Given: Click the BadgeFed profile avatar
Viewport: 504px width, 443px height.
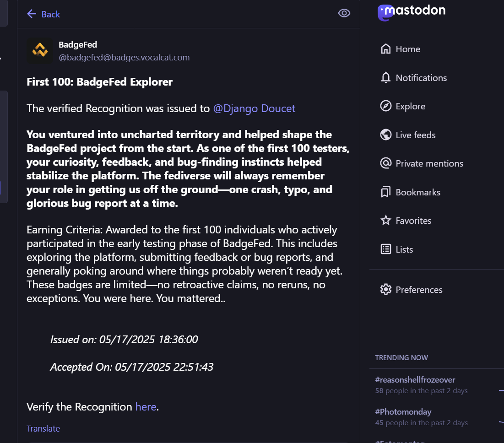Looking at the screenshot, I should (39, 51).
